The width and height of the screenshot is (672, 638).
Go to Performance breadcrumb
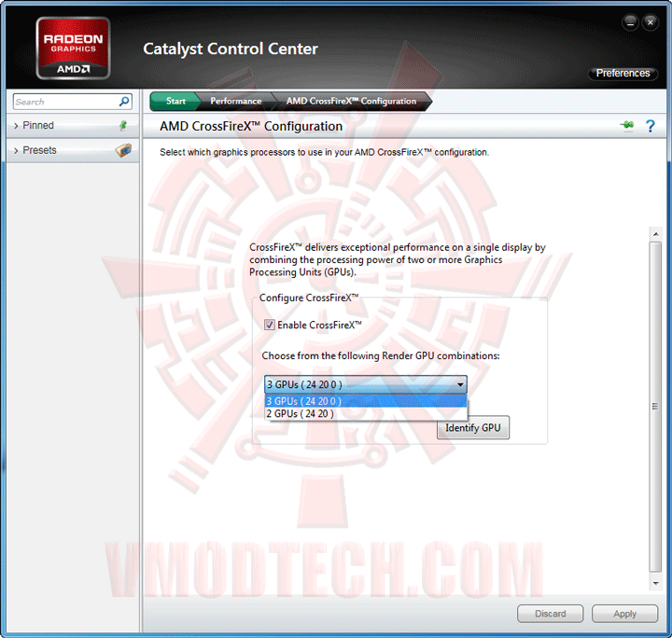(236, 101)
